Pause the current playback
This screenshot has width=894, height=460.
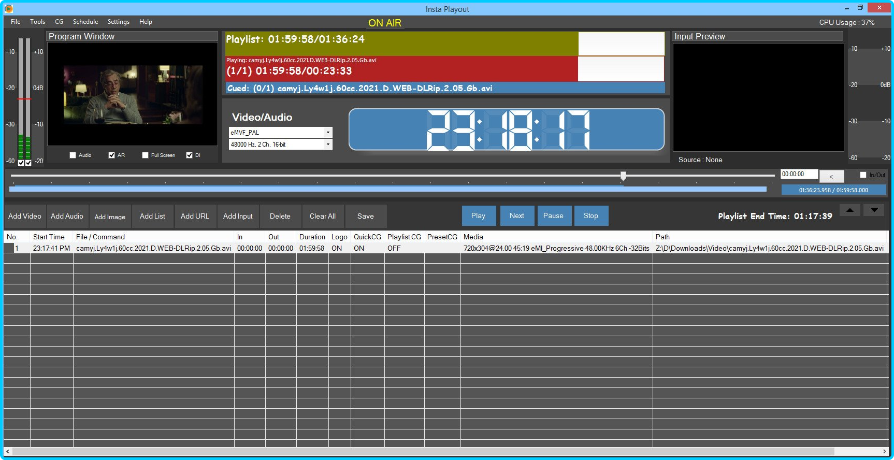click(x=553, y=215)
